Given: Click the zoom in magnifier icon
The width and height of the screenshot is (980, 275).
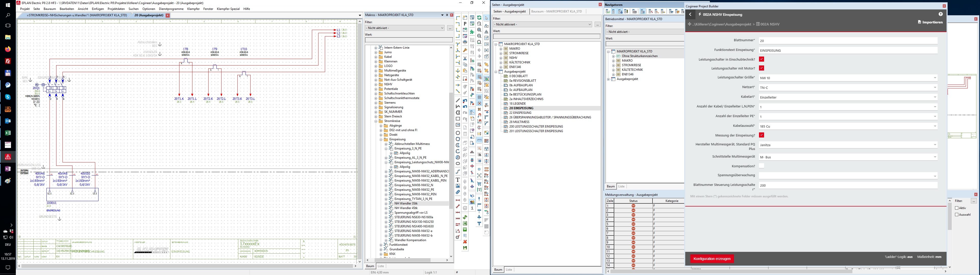Looking at the screenshot, I should [479, 30].
